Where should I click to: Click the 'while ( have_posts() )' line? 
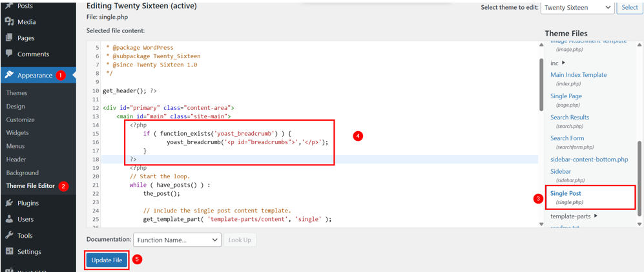(x=170, y=185)
